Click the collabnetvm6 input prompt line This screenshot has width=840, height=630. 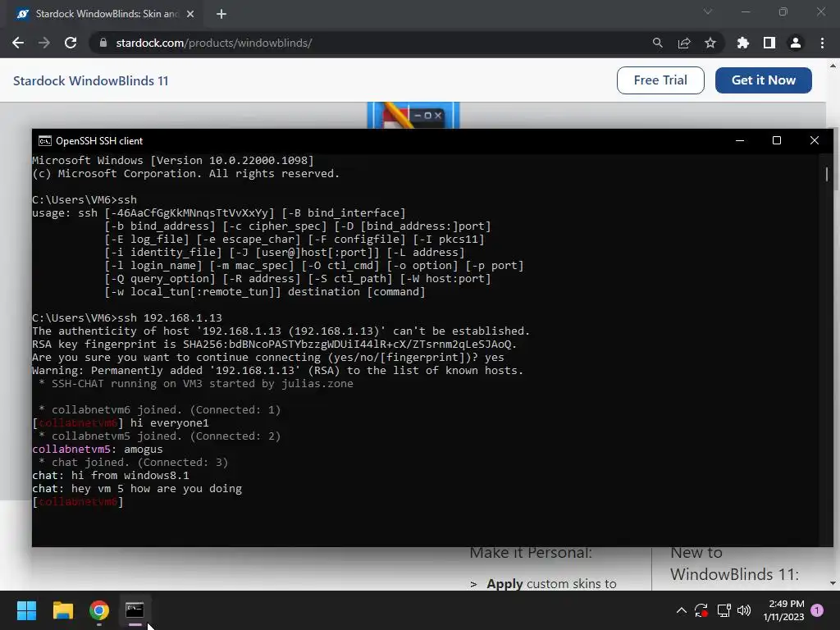point(78,502)
